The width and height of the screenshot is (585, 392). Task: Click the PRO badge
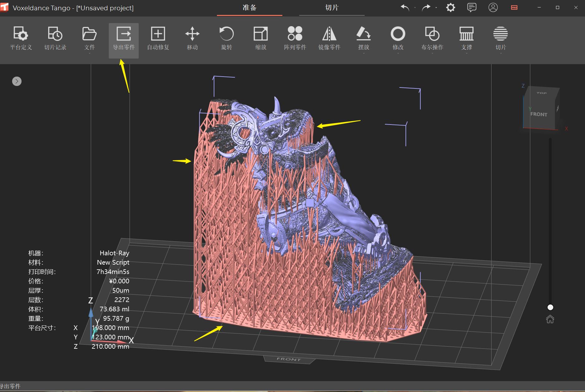pyautogui.click(x=514, y=7)
